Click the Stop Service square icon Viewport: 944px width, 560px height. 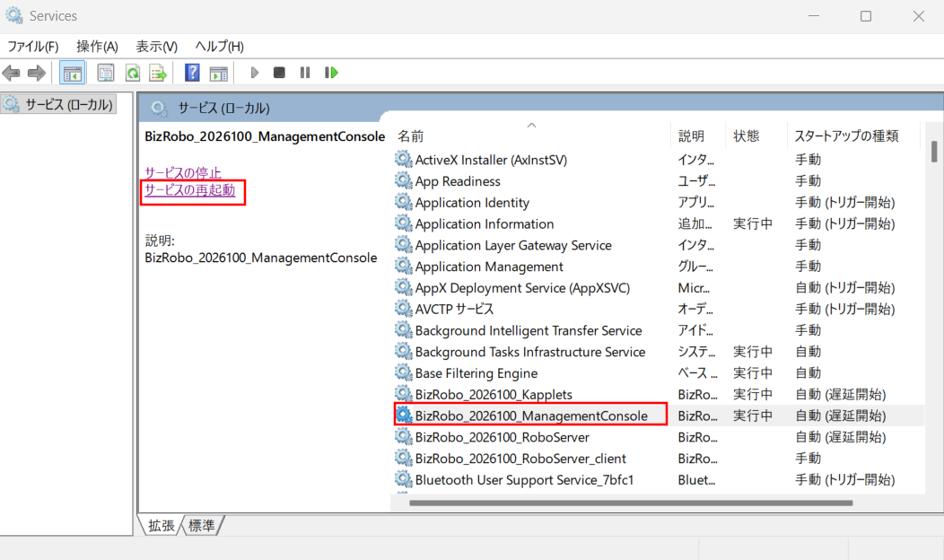tap(279, 73)
